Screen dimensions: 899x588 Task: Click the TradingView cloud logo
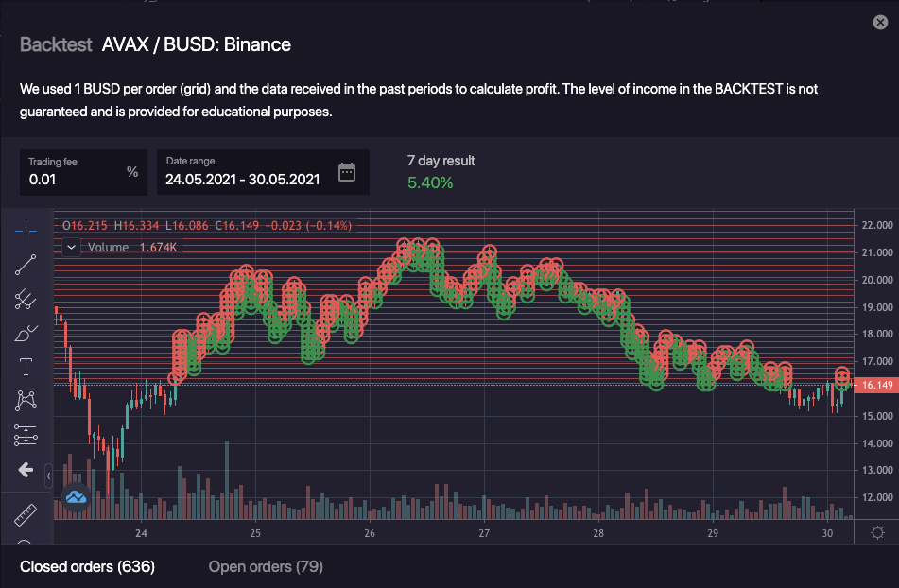[76, 496]
